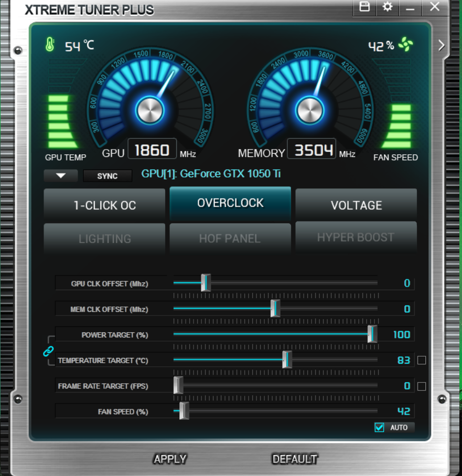Open settings via the gear icon

388,7
